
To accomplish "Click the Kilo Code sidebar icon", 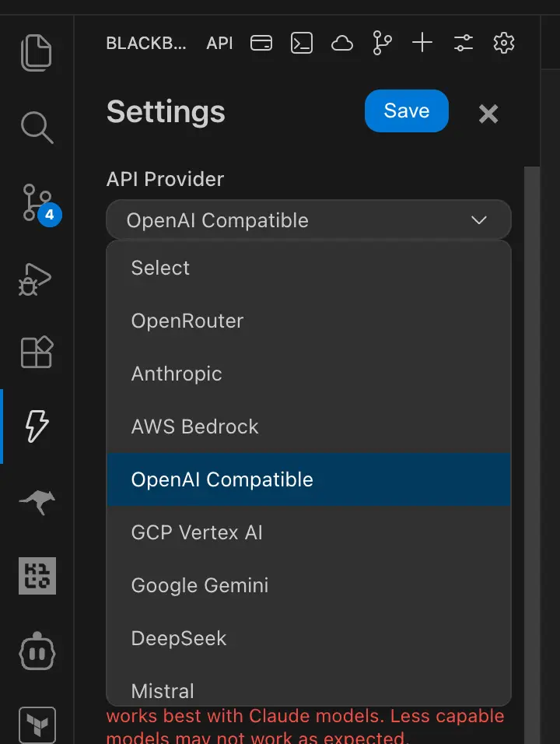I will (x=37, y=576).
